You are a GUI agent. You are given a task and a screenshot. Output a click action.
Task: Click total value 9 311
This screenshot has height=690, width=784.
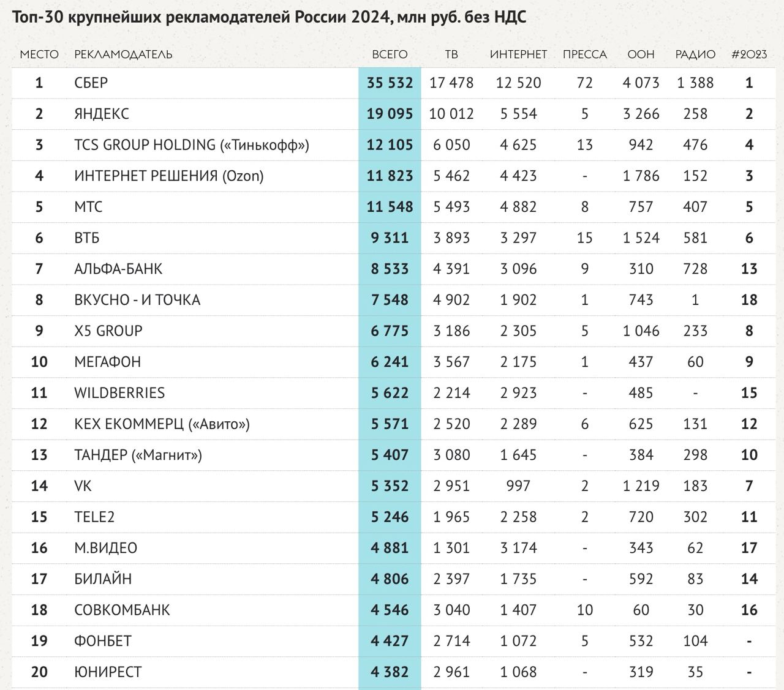(x=390, y=238)
